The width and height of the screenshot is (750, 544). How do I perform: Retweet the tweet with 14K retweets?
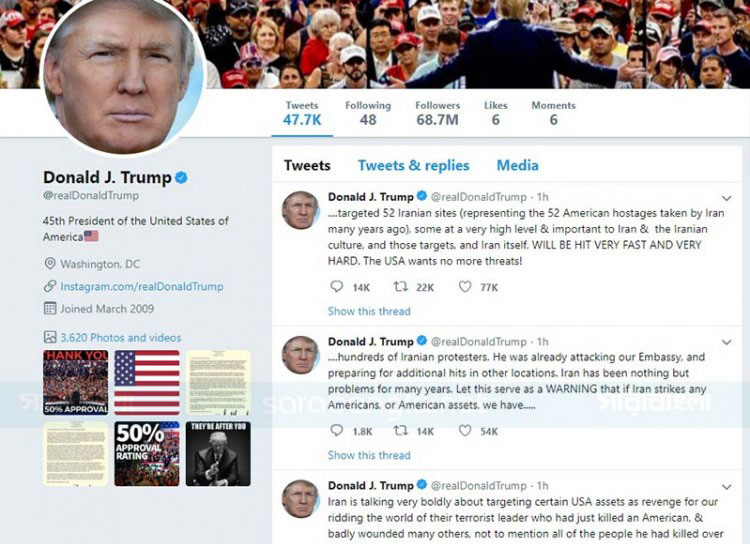click(x=400, y=430)
